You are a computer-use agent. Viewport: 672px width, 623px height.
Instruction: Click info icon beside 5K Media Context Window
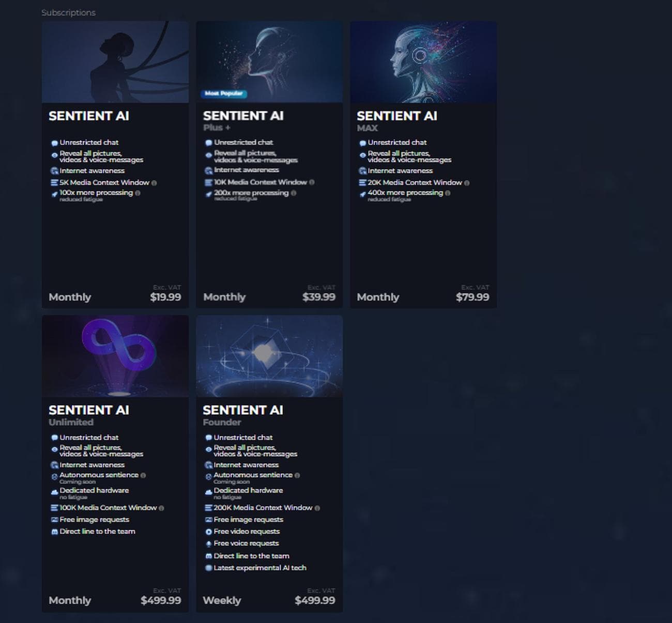[x=154, y=183]
